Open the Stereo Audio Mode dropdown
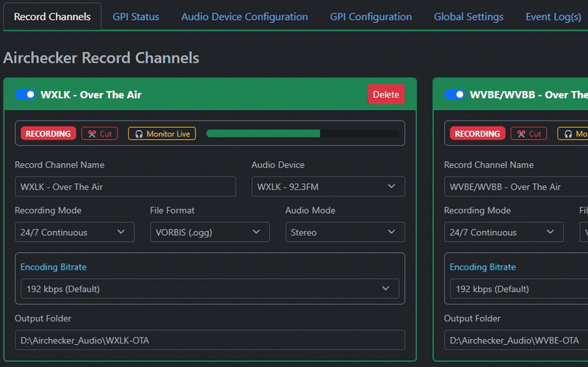 345,232
